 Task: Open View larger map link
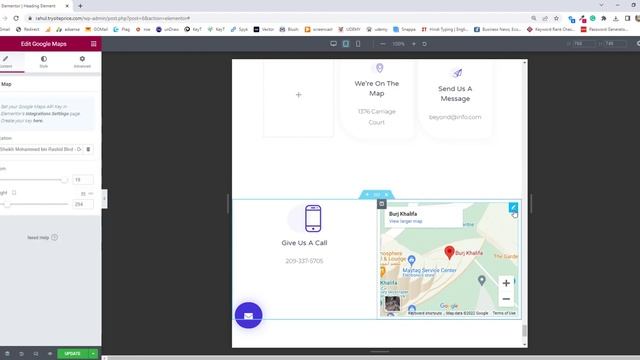[405, 221]
